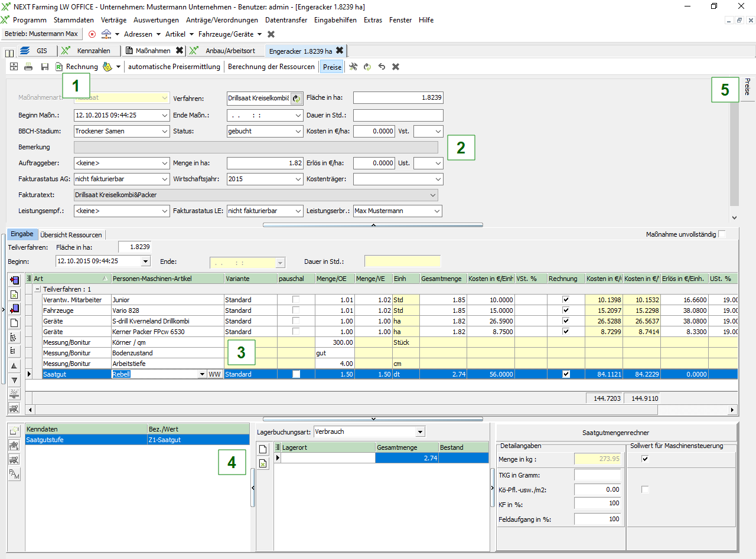756x559 pixels.
Task: Expand the Lagerbuchungsart dropdown
Action: pos(419,431)
